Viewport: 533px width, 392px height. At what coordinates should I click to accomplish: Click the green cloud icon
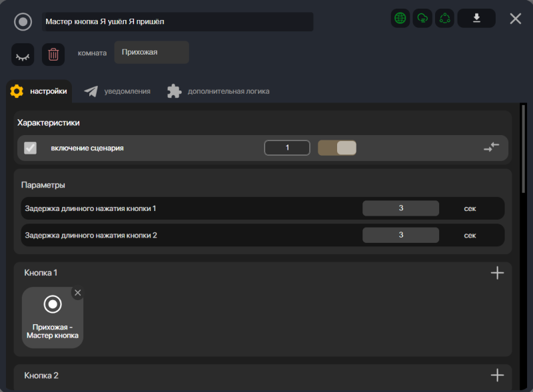tap(422, 18)
